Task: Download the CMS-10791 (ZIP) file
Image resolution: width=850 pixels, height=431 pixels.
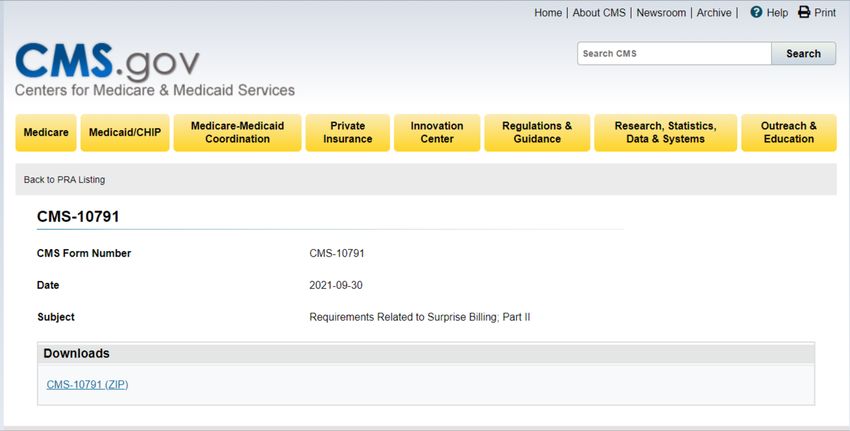Action: [x=87, y=384]
